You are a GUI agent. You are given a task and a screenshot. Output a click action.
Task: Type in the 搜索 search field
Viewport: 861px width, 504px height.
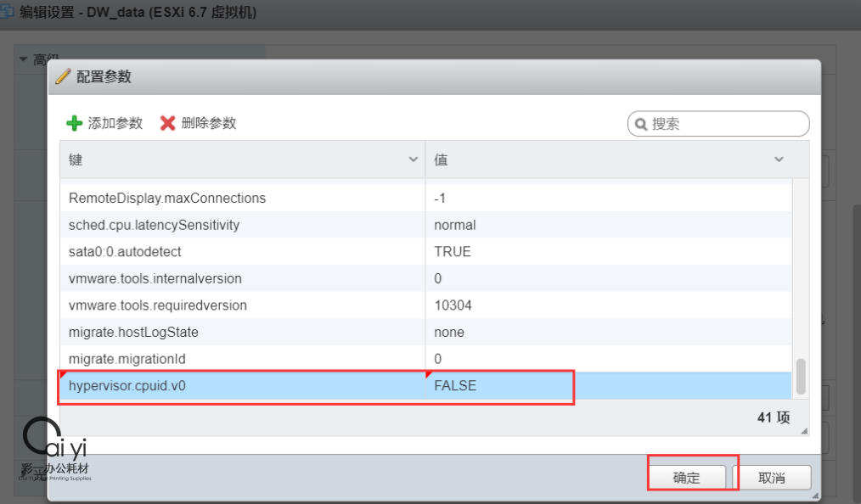click(x=726, y=124)
